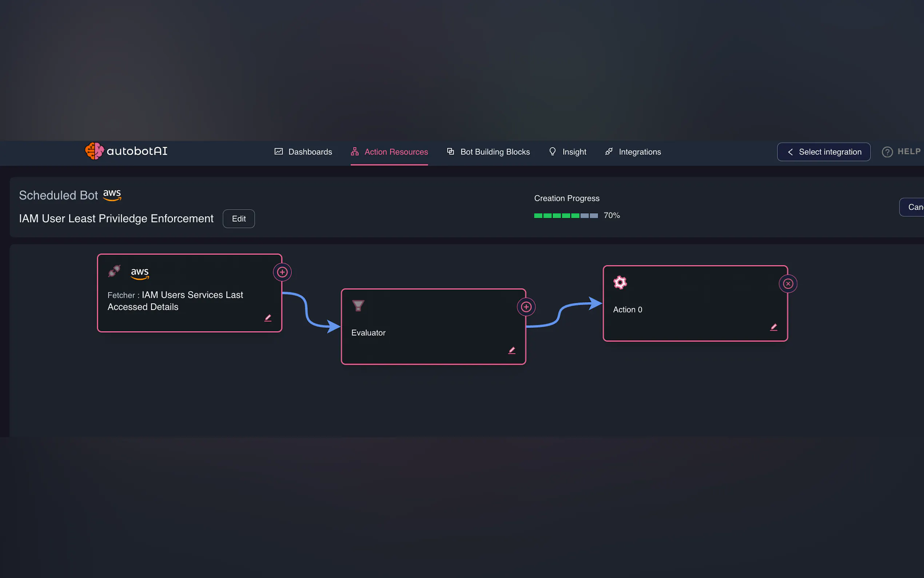Click the Select integration button
Screen dimensions: 924x578
tap(824, 152)
